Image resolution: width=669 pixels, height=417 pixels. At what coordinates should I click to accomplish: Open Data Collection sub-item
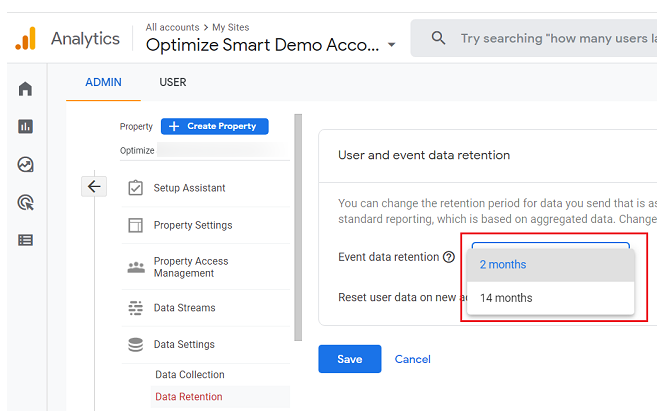(190, 375)
